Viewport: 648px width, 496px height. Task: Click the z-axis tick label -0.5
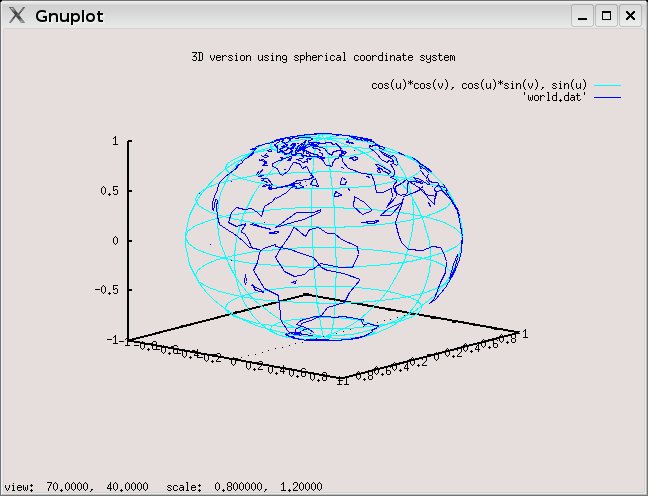(107, 290)
